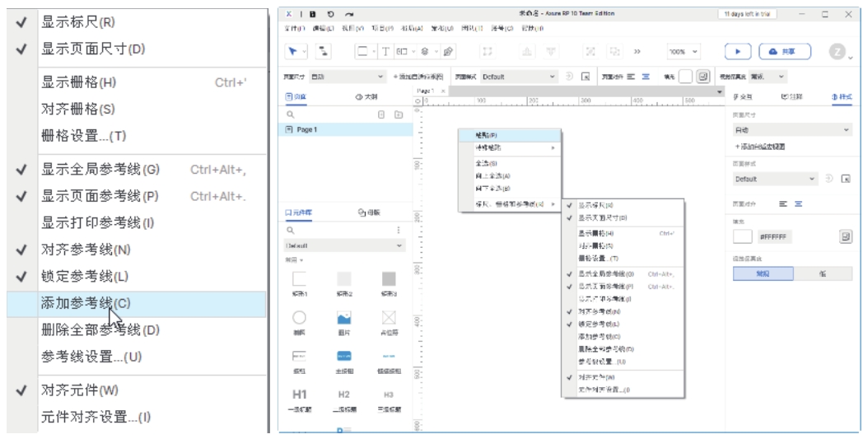
Task: Toggle 显示标尺(R) in the enlarged menu
Action: pos(78,22)
